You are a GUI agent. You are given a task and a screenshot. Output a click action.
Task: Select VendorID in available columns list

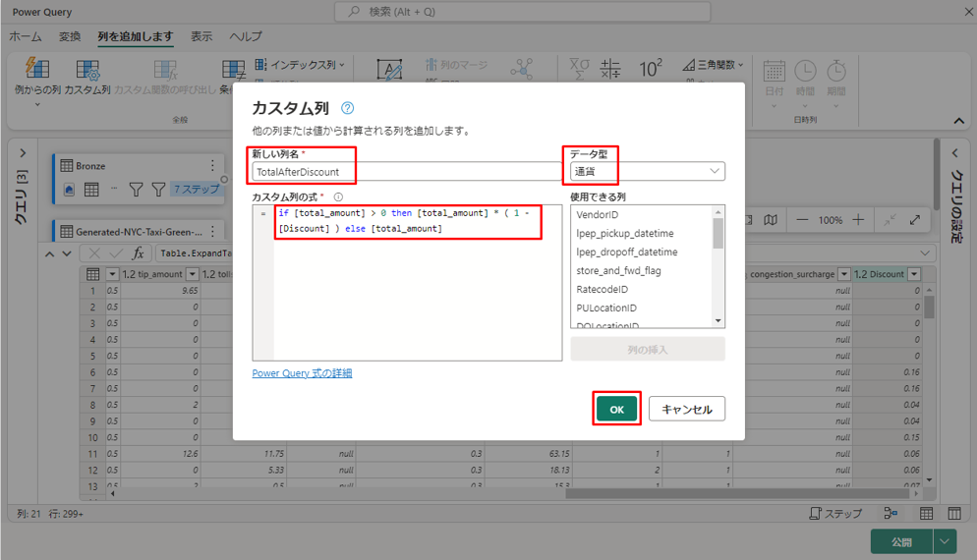(x=598, y=215)
